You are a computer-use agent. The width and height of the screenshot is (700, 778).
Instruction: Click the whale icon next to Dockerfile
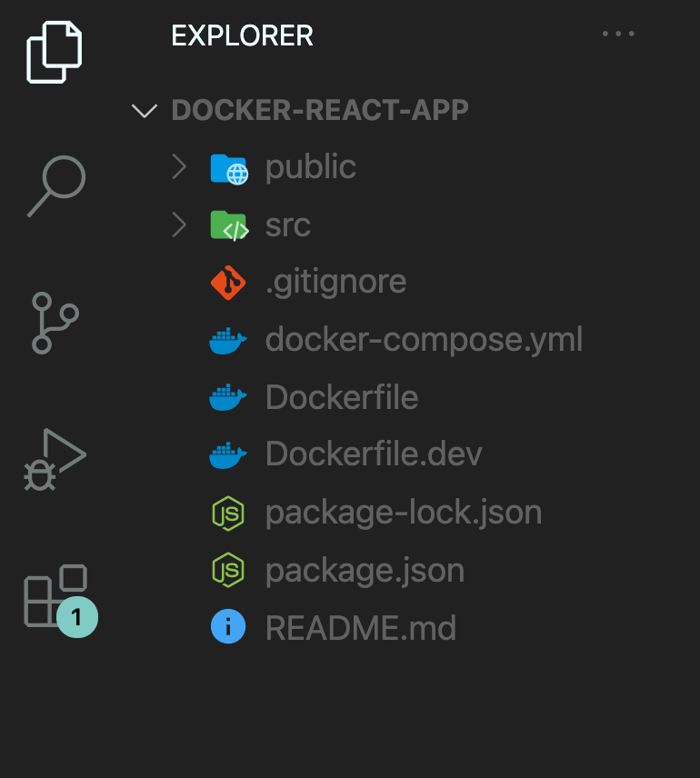228,397
